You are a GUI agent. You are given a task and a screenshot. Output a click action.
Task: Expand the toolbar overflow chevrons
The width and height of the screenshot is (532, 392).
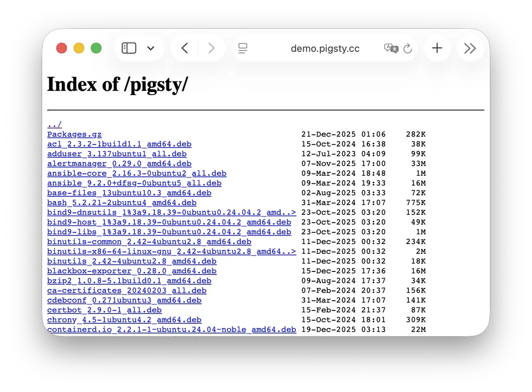pos(470,48)
